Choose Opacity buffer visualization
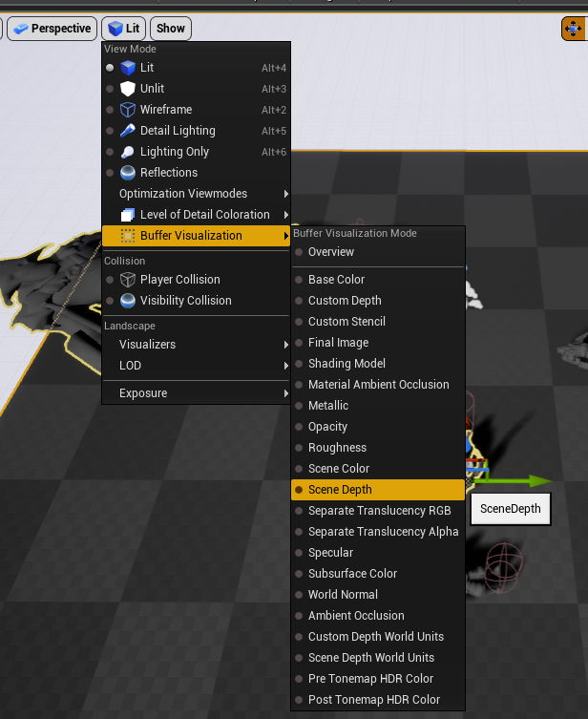This screenshot has height=719, width=588. pos(378,427)
